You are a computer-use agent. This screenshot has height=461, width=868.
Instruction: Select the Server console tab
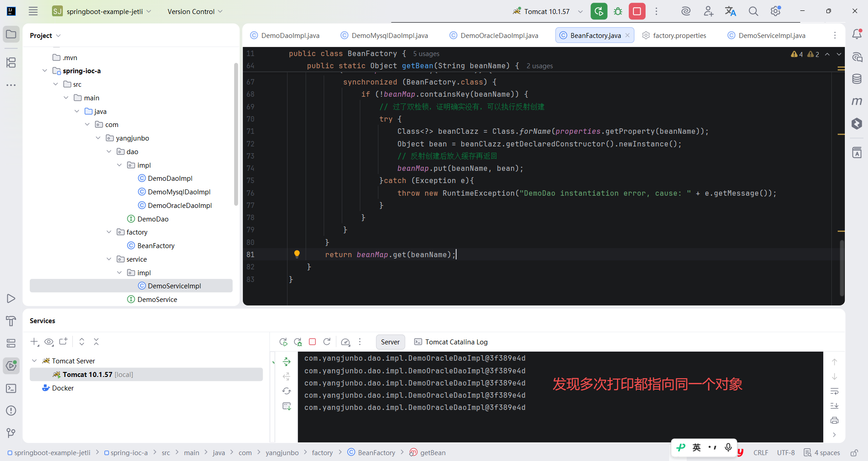pos(390,342)
